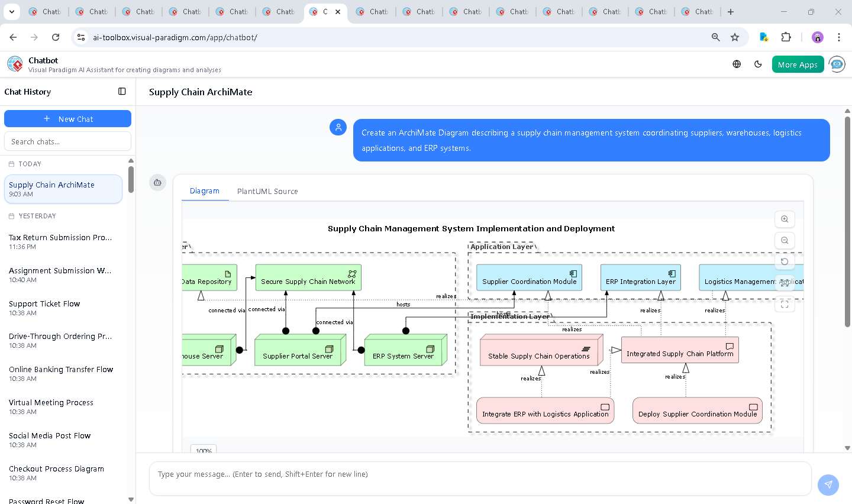Zoom out of the diagram
Viewport: 852px width, 504px height.
785,240
